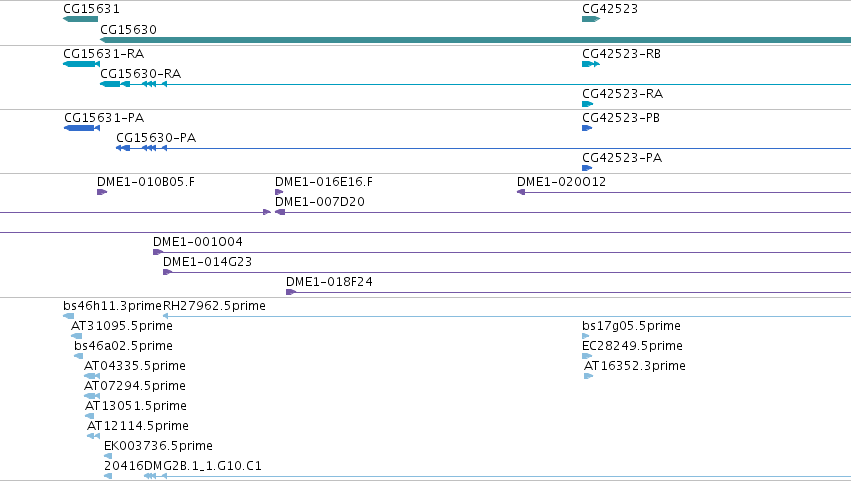Screen dimensions: 851x481
Task: Click the DME1-007D20 arrow glyph
Action: 280,212
